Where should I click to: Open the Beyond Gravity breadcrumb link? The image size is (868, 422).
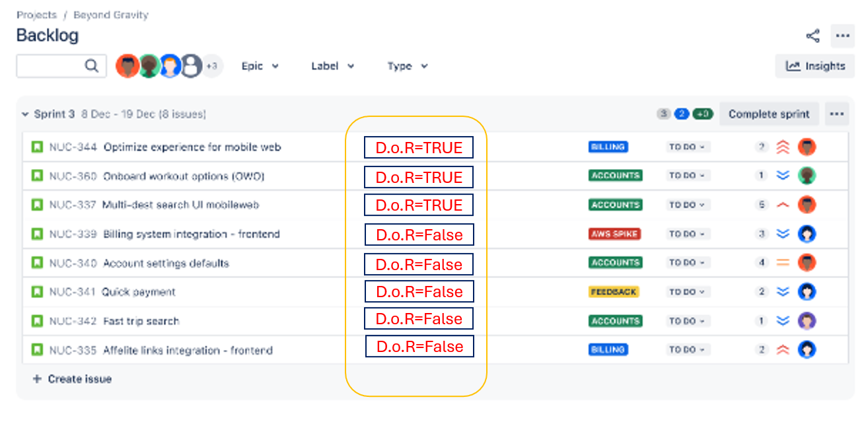point(111,15)
